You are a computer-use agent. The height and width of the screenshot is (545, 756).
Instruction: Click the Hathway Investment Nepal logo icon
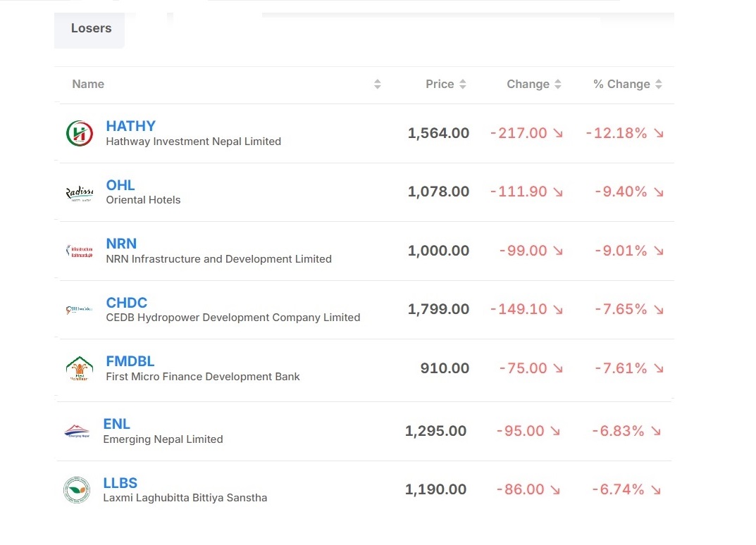(x=80, y=134)
